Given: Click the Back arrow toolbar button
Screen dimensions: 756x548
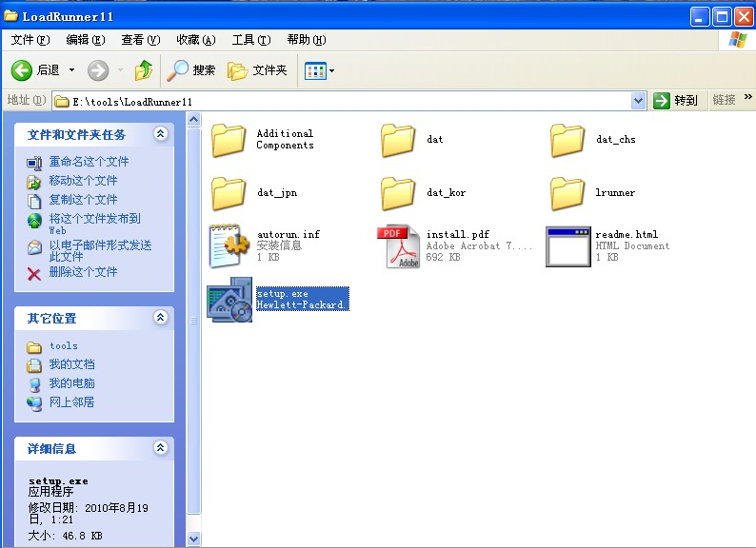Looking at the screenshot, I should point(23,70).
